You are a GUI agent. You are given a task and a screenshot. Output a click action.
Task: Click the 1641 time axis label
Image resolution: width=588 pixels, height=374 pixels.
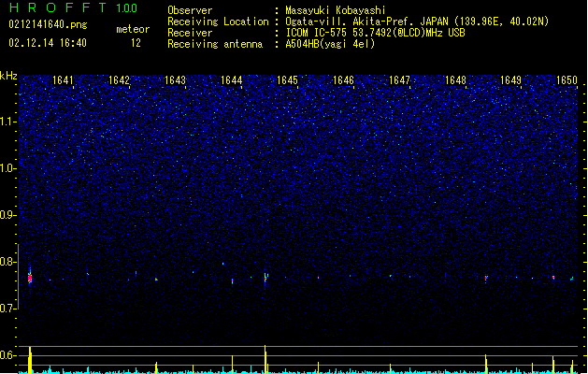(x=63, y=80)
